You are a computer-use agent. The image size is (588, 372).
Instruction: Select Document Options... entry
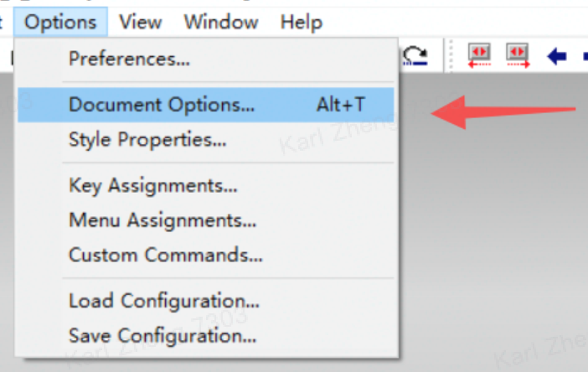coord(206,105)
